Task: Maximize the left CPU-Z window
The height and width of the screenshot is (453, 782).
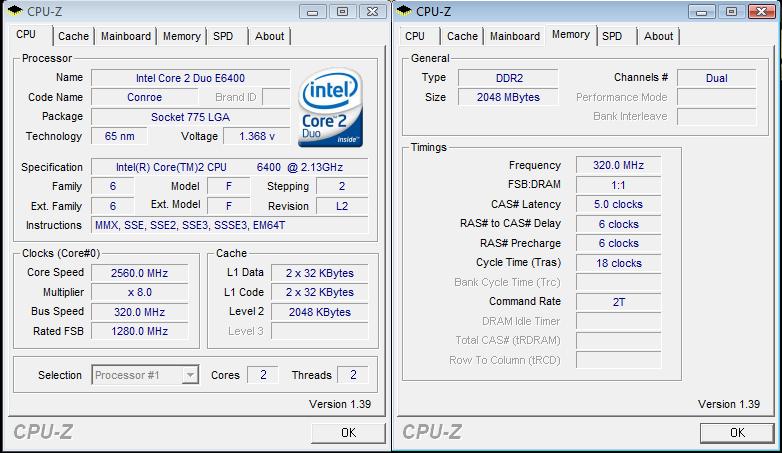Action: [x=343, y=11]
